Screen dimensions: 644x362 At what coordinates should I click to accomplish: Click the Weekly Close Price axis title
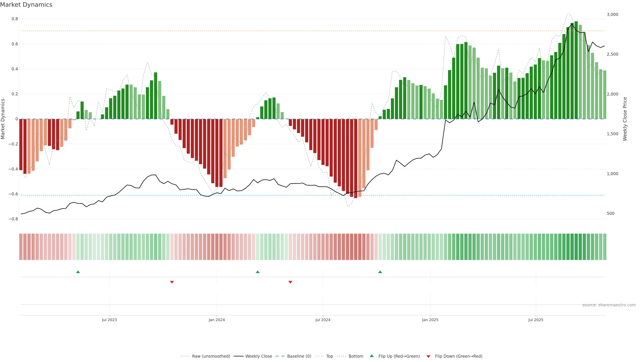tap(625, 119)
